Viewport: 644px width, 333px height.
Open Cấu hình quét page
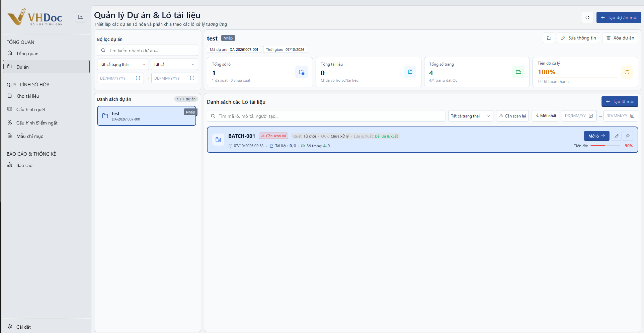[x=46, y=109]
